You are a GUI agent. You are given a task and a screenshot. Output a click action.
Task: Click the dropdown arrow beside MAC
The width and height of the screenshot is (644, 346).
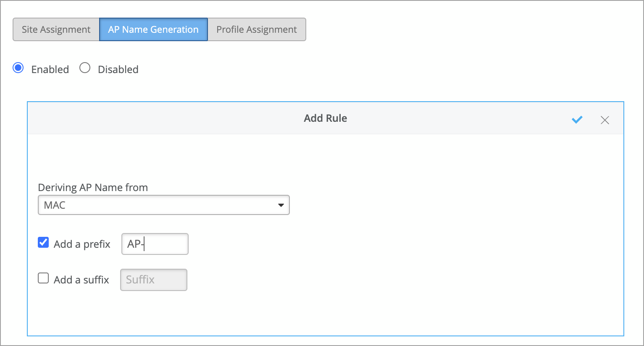(x=281, y=205)
